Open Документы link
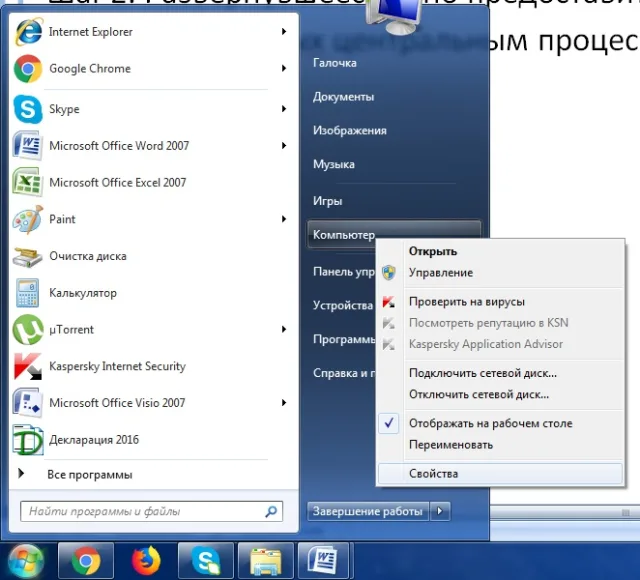The width and height of the screenshot is (640, 580). coord(343,97)
